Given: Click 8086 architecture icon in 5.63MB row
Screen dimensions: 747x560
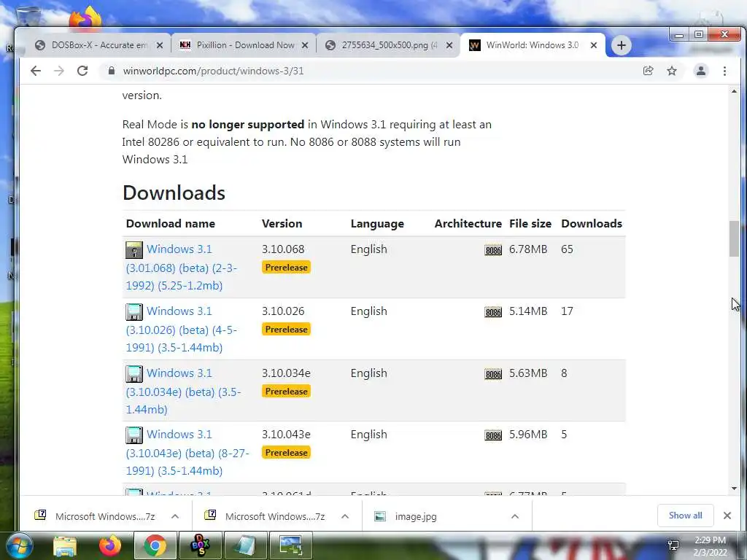Looking at the screenshot, I should [x=493, y=374].
